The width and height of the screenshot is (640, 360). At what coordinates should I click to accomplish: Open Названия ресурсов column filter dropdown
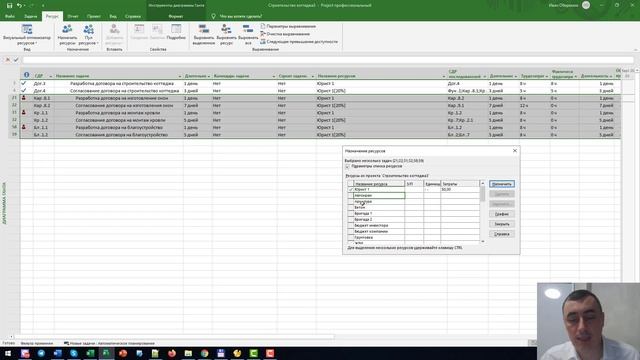(x=443, y=76)
